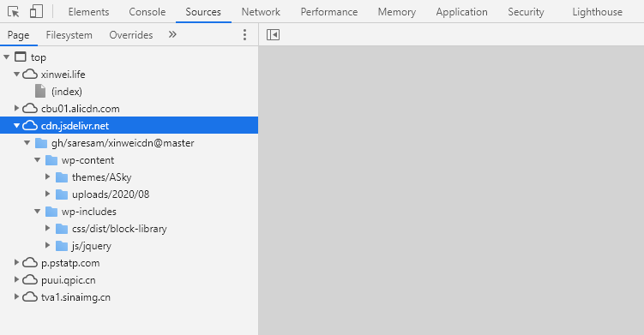Screen dimensions: 644x335
Task: Collapse the top frame tree node
Action: 7,57
